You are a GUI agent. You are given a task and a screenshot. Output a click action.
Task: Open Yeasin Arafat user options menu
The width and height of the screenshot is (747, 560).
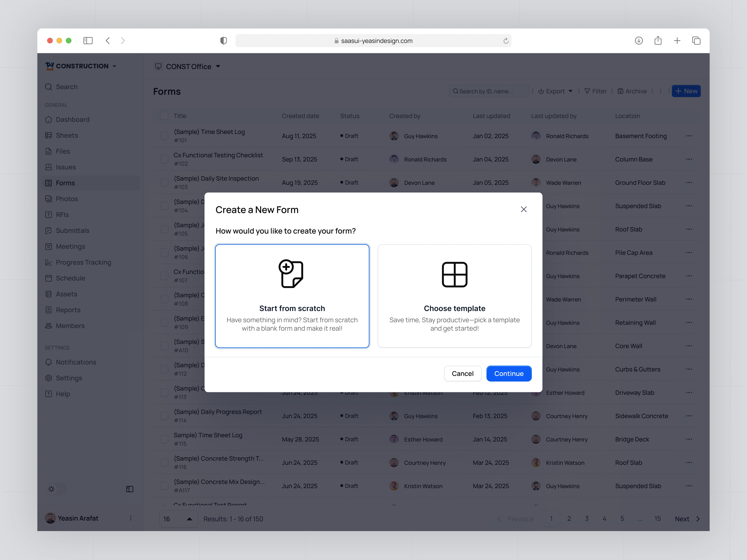[x=131, y=518]
